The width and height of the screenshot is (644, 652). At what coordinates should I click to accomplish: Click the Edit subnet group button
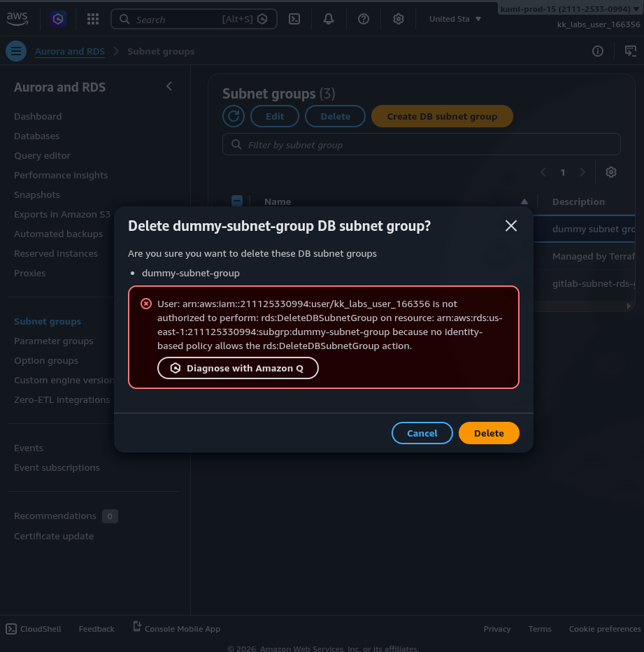[274, 116]
